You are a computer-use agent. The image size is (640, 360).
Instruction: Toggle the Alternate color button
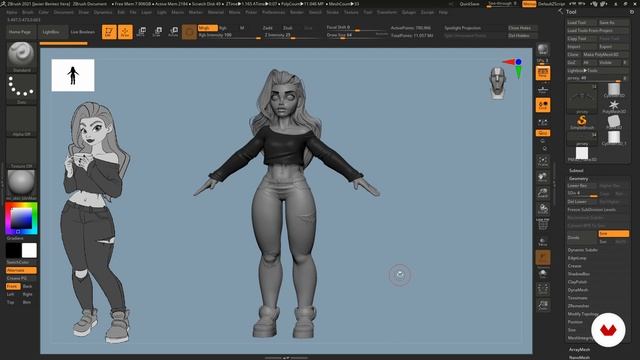21,271
